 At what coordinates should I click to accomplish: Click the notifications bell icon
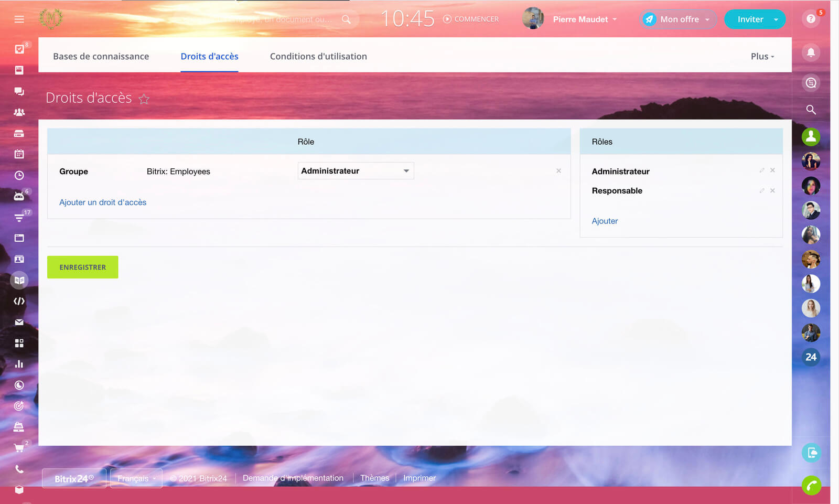[x=811, y=52]
